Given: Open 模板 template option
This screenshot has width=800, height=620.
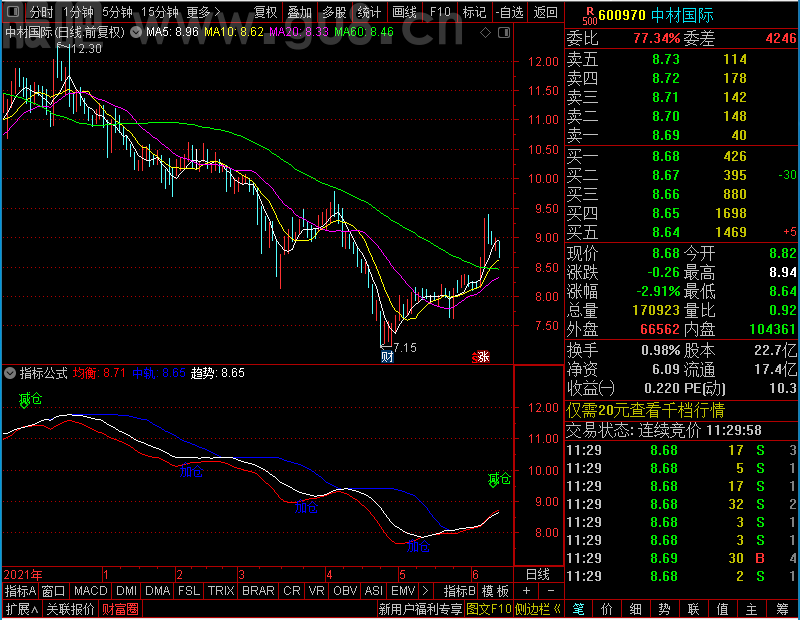Looking at the screenshot, I should click(495, 591).
